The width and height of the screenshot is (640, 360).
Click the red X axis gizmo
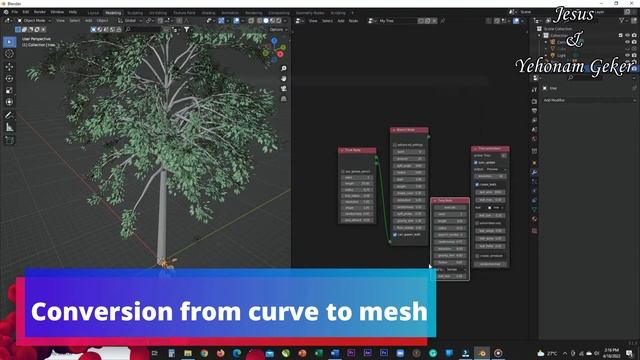pos(280,54)
